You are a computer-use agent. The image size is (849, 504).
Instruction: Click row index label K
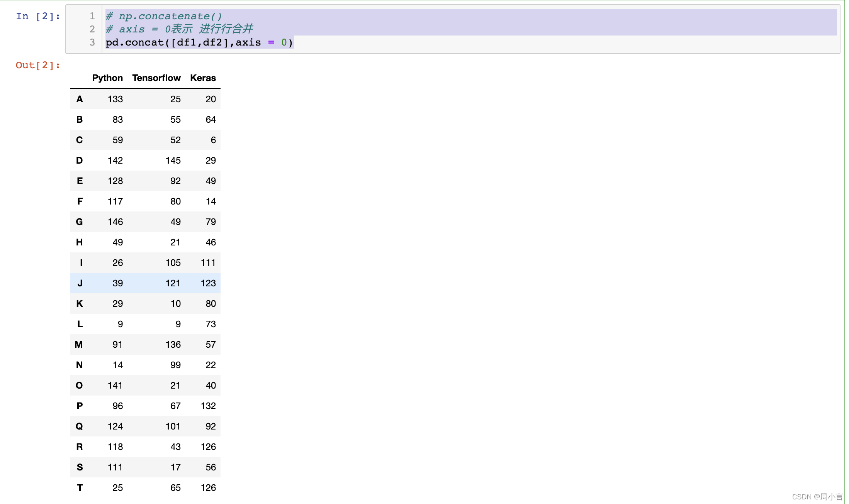point(80,304)
